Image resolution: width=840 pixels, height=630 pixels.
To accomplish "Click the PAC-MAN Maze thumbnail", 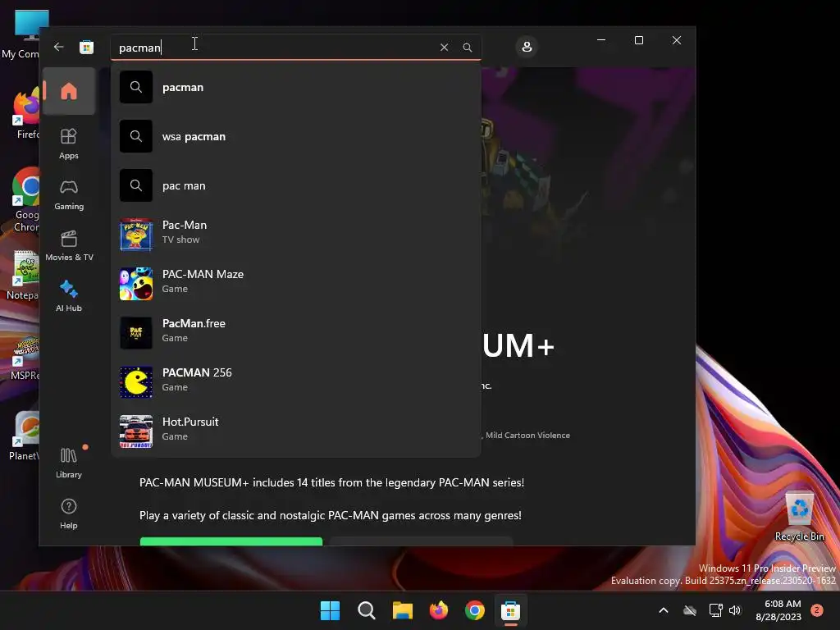I will [x=135, y=283].
